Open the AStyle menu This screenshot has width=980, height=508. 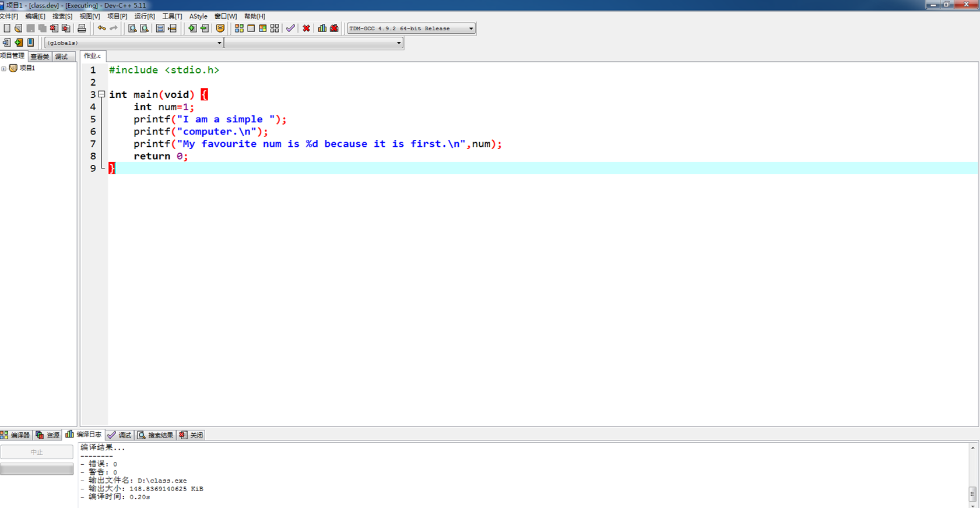198,16
